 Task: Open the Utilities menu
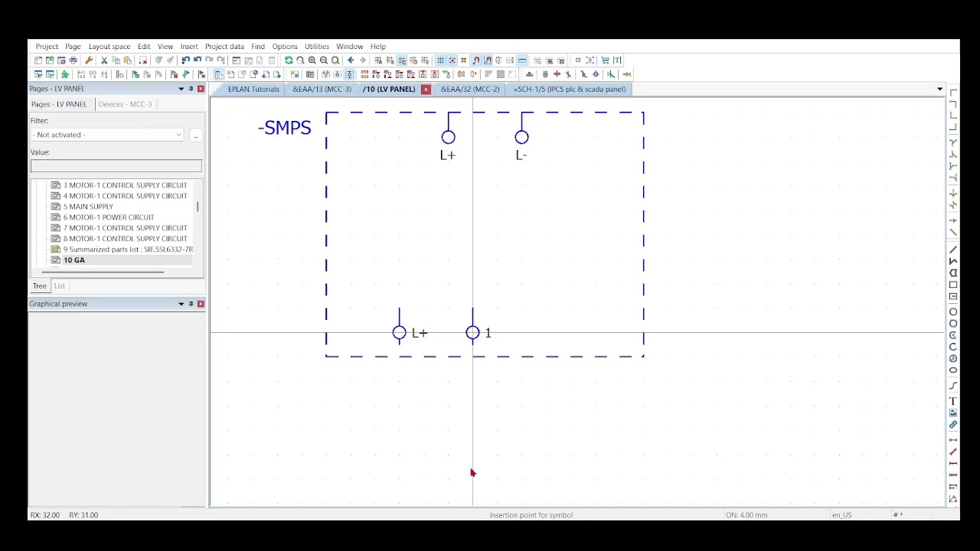pyautogui.click(x=317, y=47)
